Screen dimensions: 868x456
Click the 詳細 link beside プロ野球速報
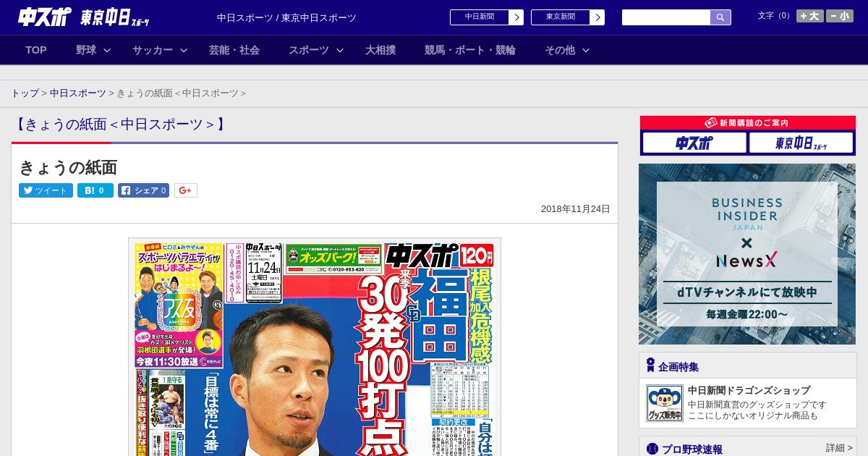point(839,448)
